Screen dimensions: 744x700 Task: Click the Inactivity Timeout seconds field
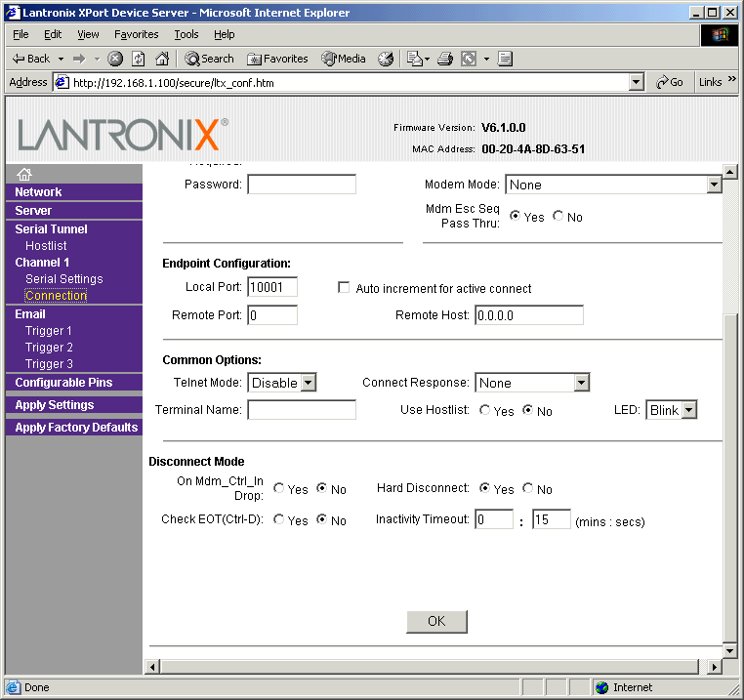552,519
